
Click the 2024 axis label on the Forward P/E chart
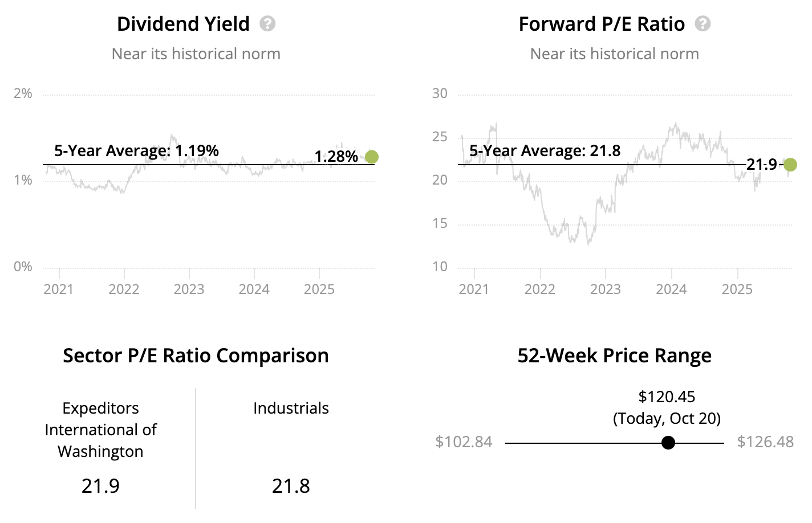click(x=671, y=289)
